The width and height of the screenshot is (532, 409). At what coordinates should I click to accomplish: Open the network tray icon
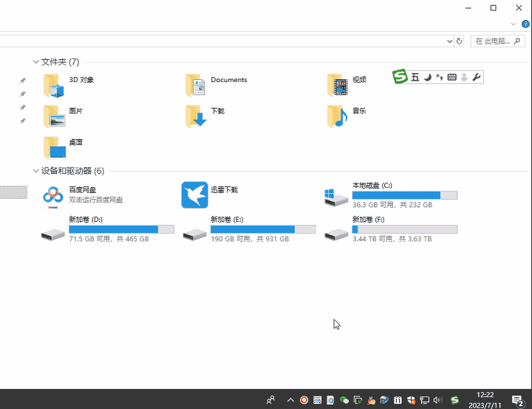click(424, 400)
